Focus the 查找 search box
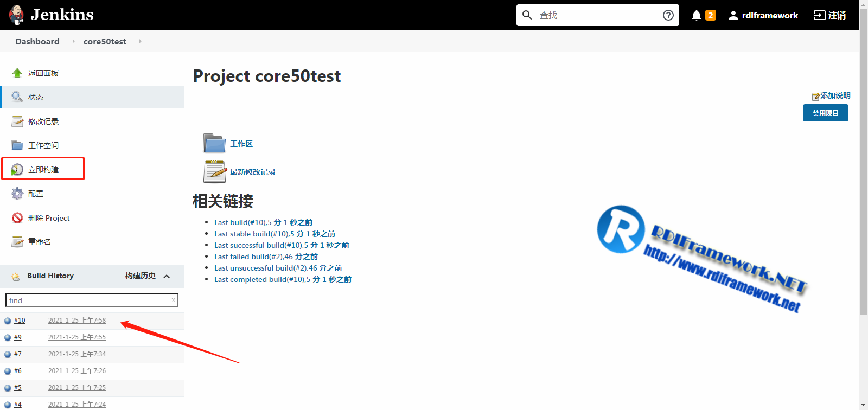Screen dimensions: 868x410 [x=598, y=15]
